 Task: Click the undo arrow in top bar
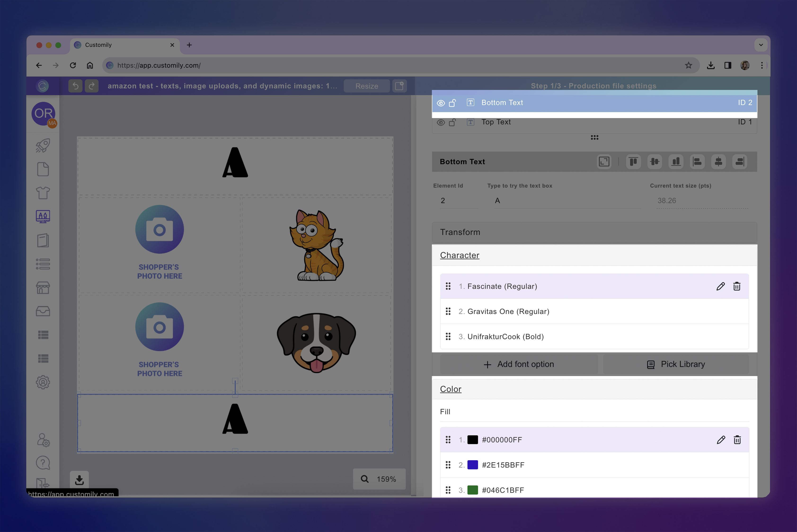(x=75, y=86)
